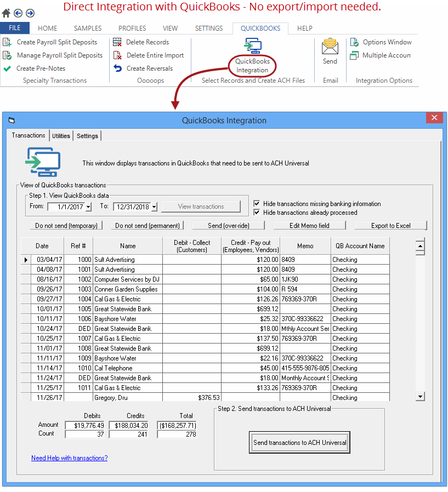Click the Send (over-ride) button

[229, 226]
